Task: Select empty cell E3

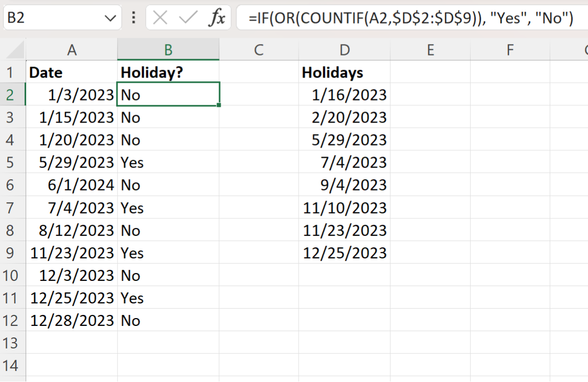Action: [x=430, y=117]
